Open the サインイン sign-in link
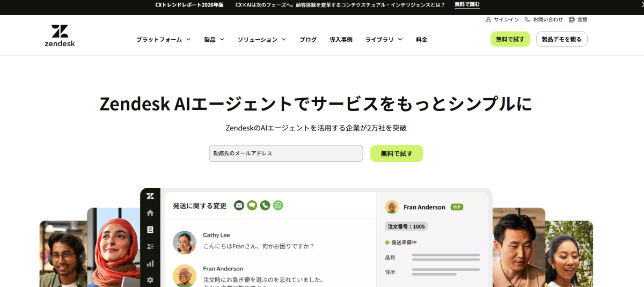 502,19
